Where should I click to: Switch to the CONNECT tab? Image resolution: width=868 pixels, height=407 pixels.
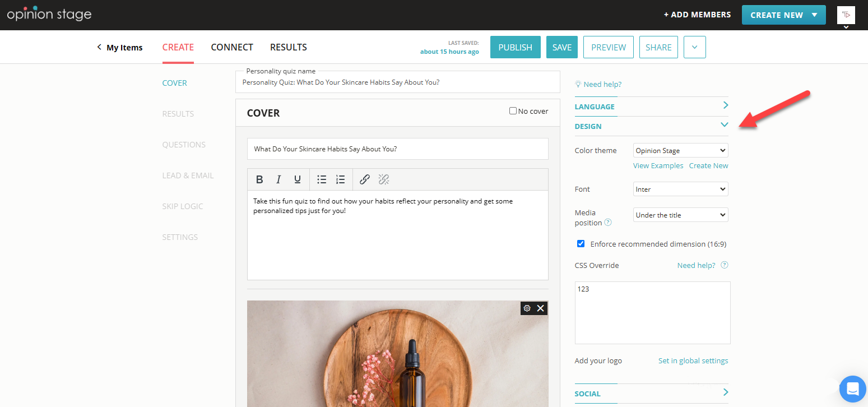click(x=232, y=47)
